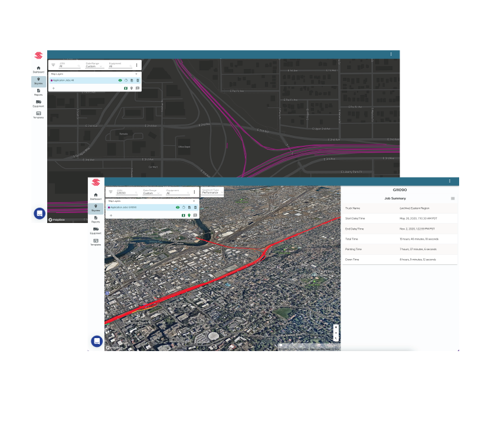Zoom in on the satellite map
This screenshot has height=426, width=504.
tap(336, 327)
